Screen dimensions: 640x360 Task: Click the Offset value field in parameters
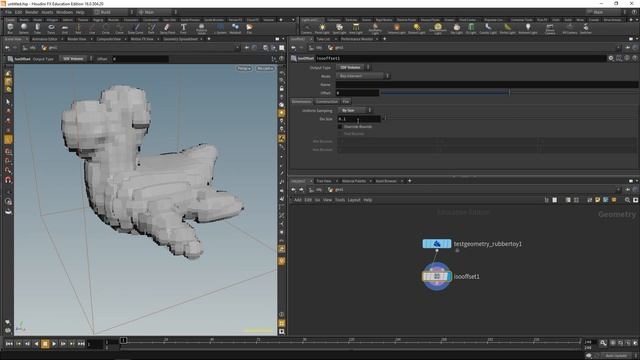click(358, 93)
